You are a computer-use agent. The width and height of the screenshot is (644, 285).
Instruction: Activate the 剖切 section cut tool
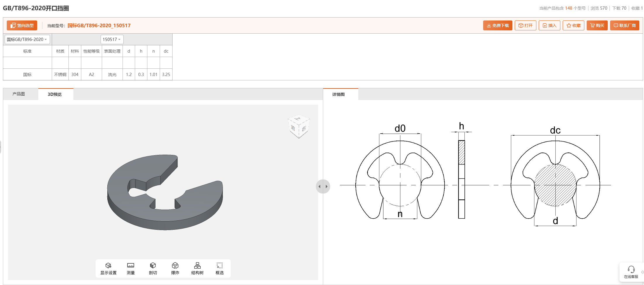(153, 268)
